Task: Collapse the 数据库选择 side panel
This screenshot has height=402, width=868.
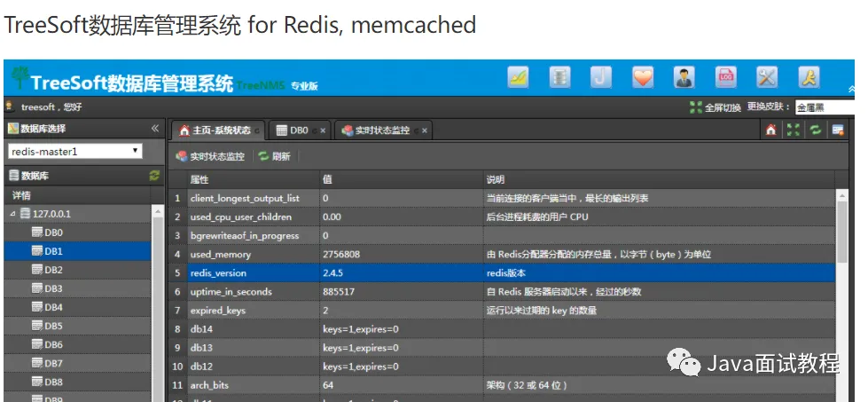Action: [155, 129]
